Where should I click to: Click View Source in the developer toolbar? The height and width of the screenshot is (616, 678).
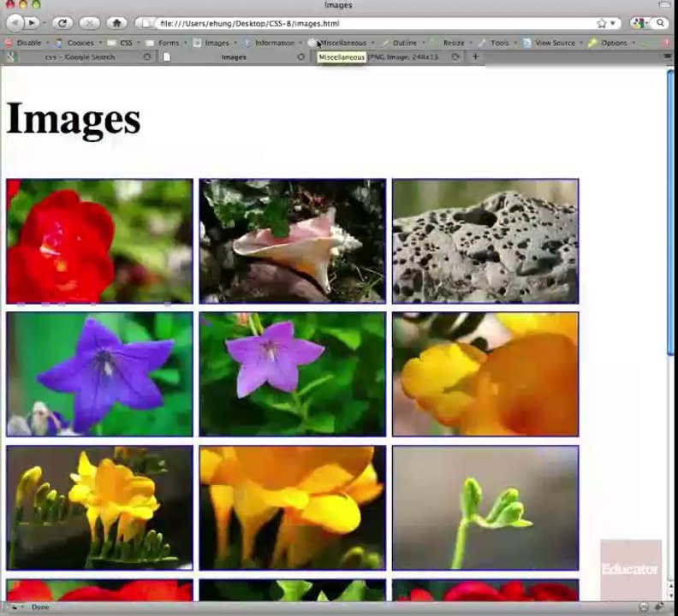(x=555, y=43)
